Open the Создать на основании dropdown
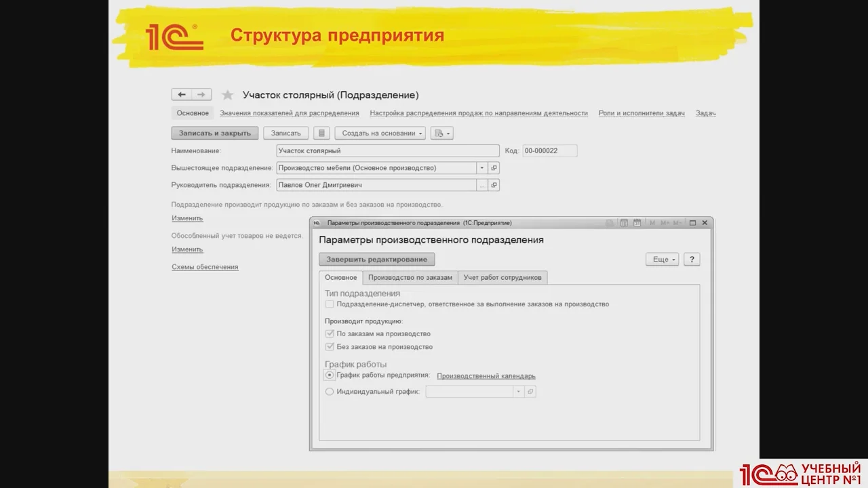 [x=380, y=133]
